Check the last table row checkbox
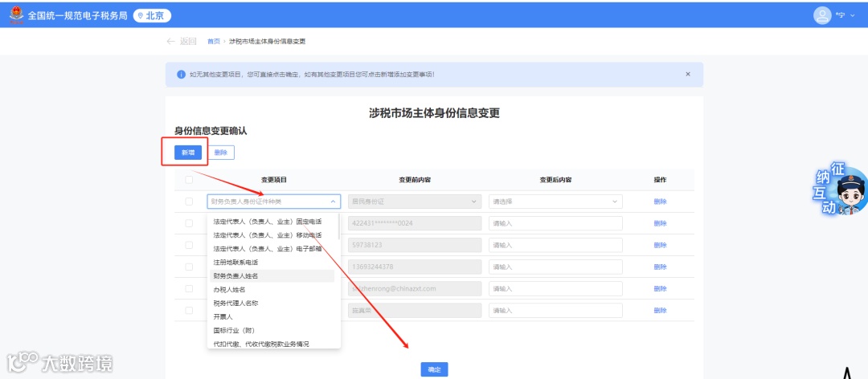The image size is (868, 379). click(190, 311)
